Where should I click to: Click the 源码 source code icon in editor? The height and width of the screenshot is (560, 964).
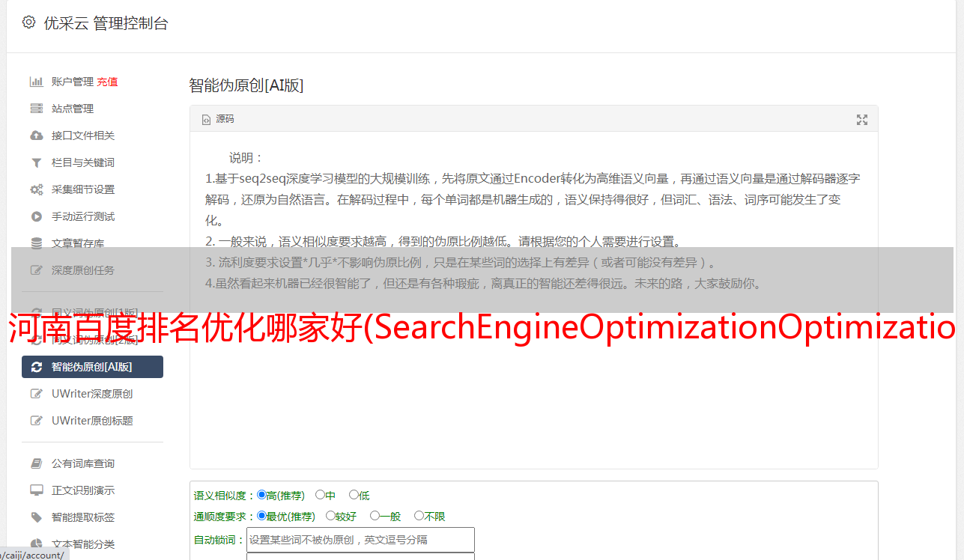207,120
